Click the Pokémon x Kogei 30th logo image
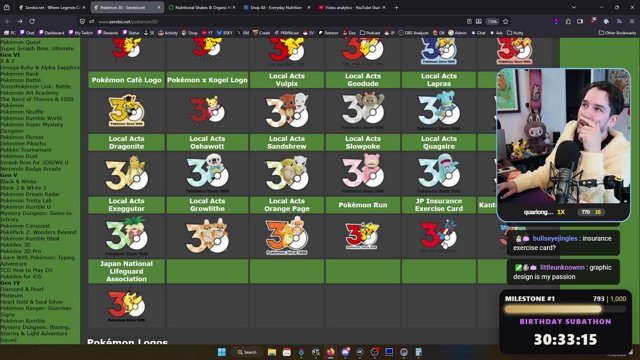Viewport: 640px width, 360px height. (x=207, y=110)
